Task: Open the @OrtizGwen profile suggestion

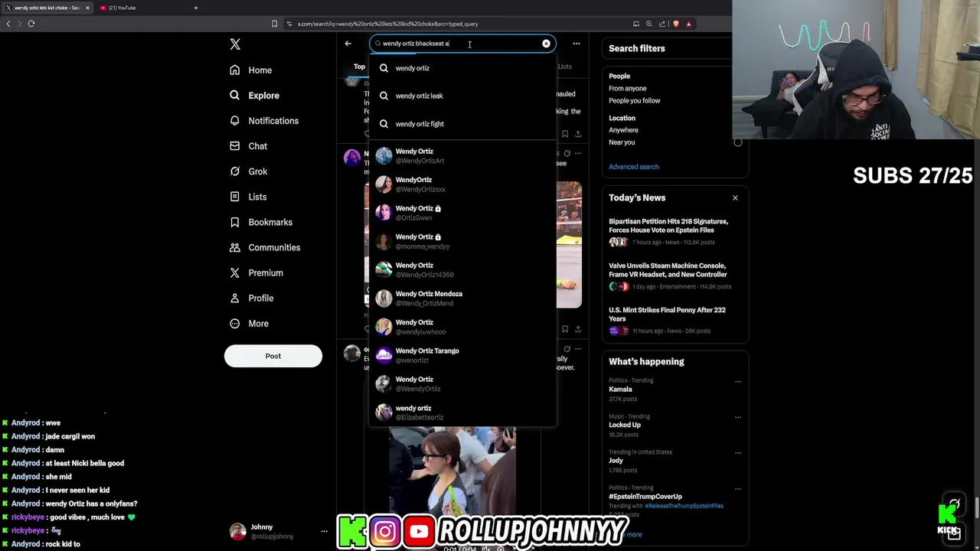Action: 462,213
